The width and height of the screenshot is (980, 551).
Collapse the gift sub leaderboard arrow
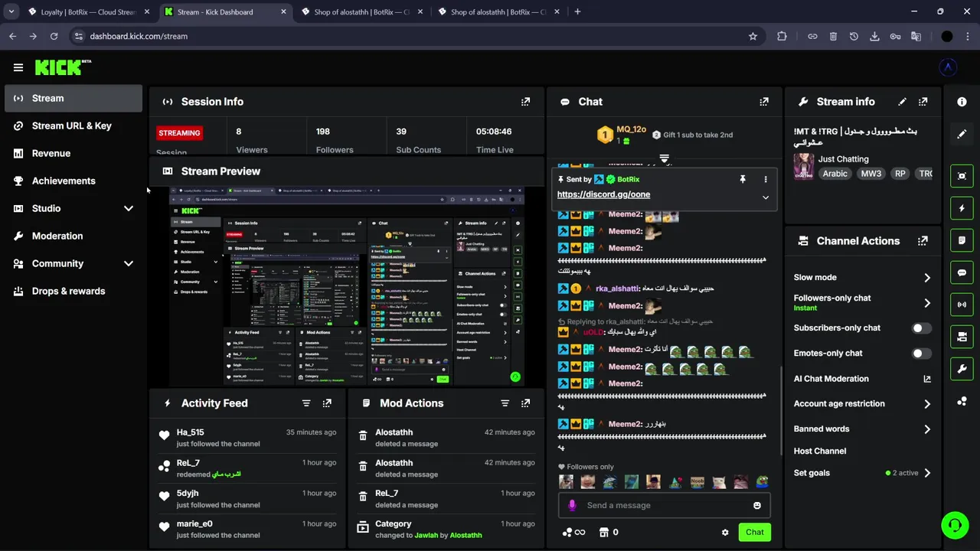(x=665, y=158)
